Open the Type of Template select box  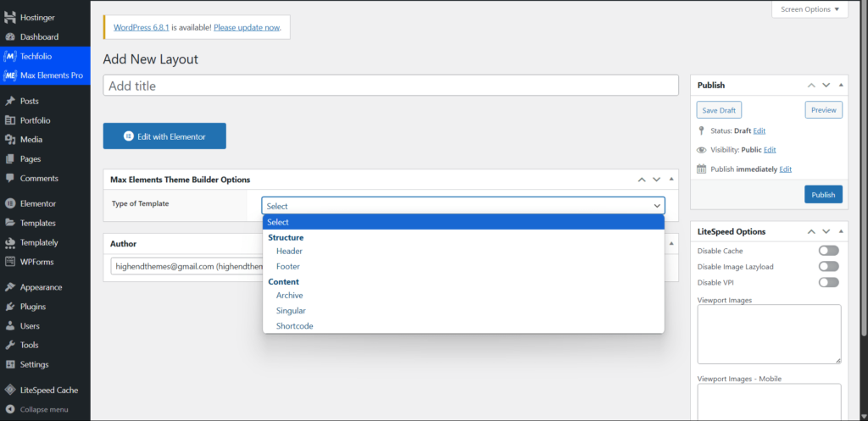464,206
